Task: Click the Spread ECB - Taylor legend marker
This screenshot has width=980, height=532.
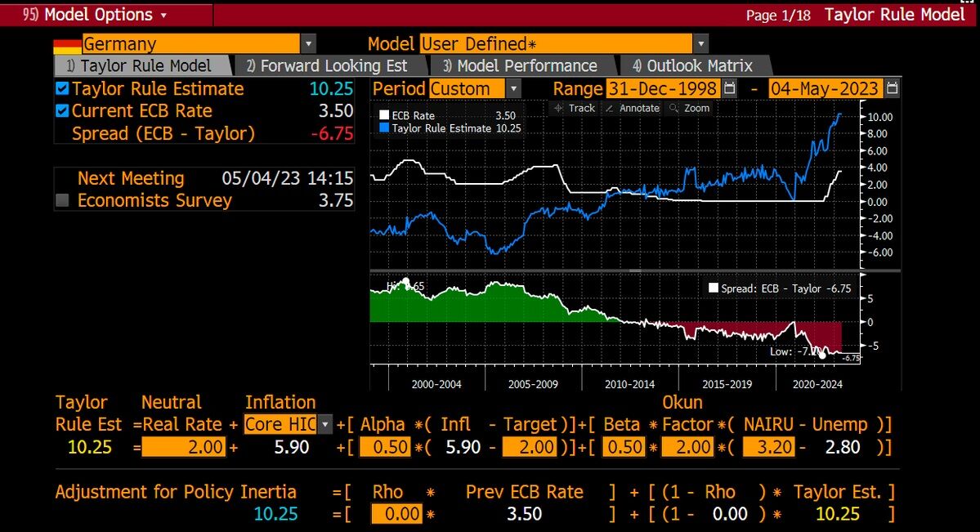Action: tap(713, 288)
